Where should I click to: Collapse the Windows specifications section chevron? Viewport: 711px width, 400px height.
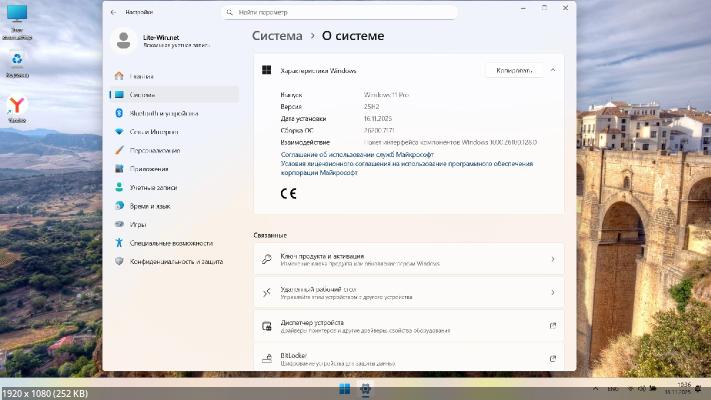tap(553, 70)
